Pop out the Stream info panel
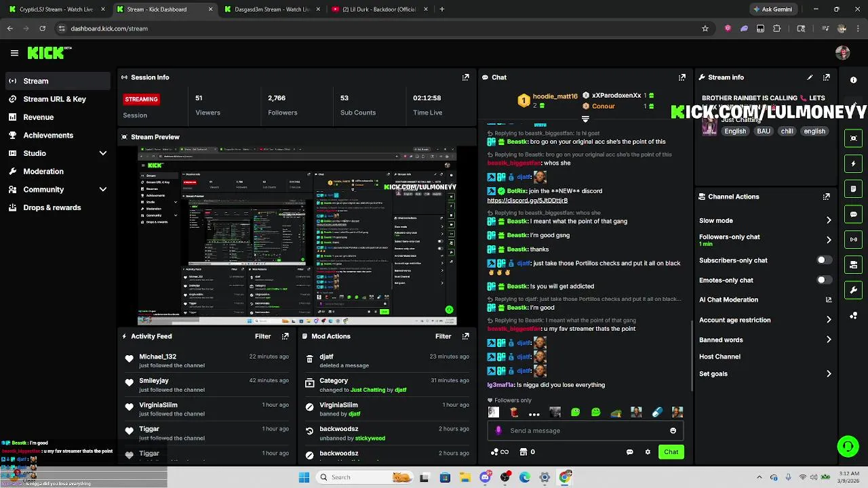 (826, 77)
